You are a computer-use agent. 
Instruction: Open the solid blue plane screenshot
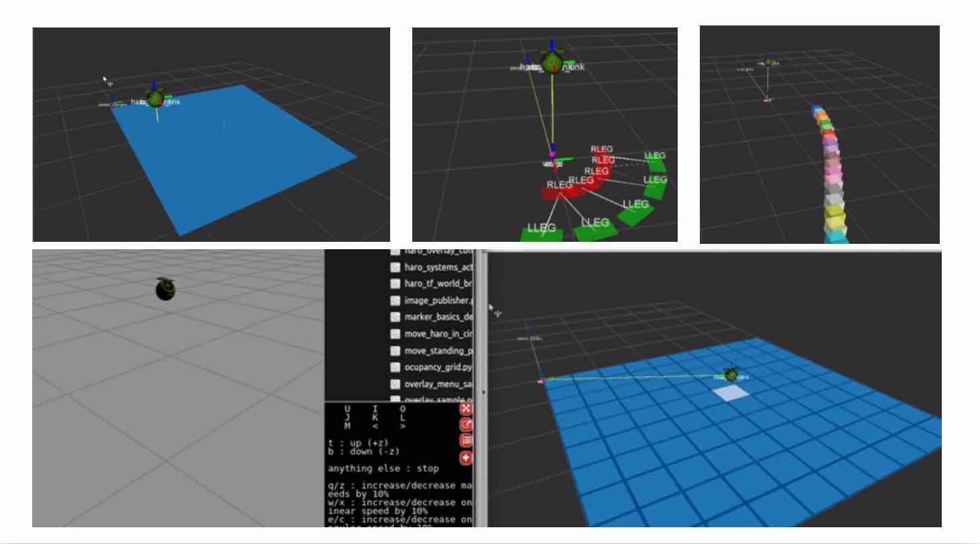[211, 134]
